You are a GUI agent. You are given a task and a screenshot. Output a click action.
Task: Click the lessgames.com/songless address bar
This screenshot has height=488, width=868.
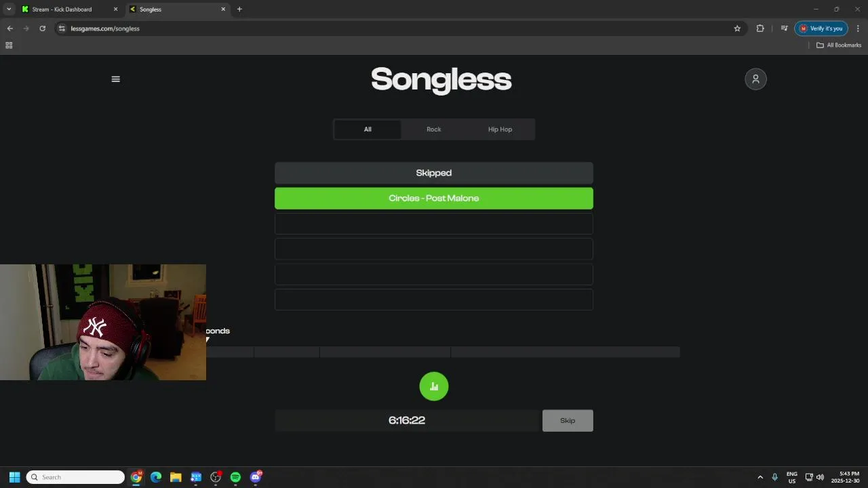coord(400,28)
